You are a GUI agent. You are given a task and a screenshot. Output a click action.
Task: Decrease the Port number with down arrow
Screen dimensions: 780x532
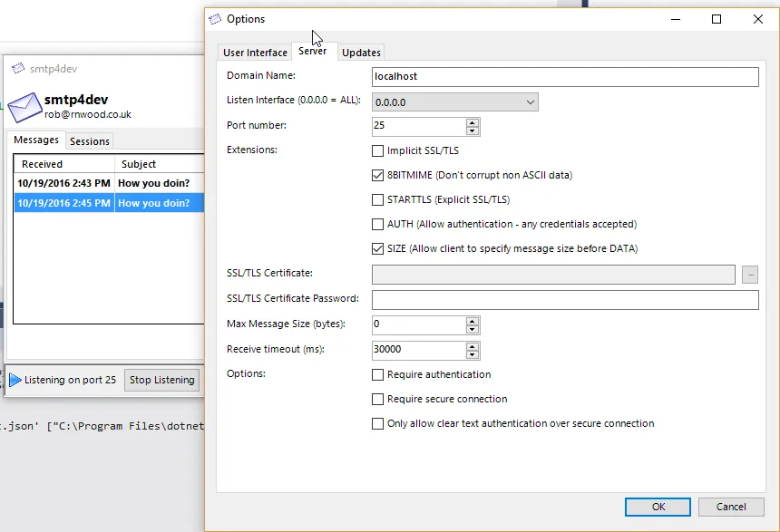[472, 131]
